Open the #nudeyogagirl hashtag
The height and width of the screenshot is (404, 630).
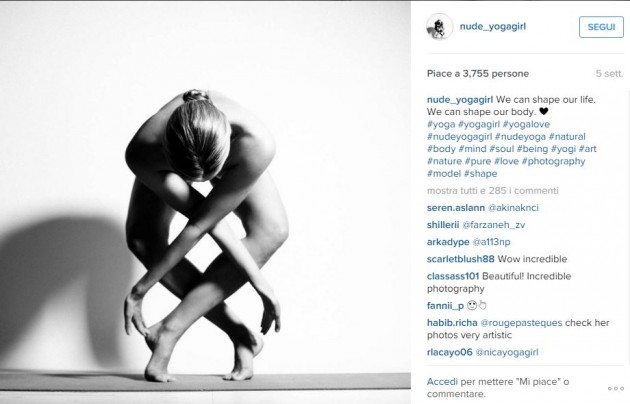point(459,137)
